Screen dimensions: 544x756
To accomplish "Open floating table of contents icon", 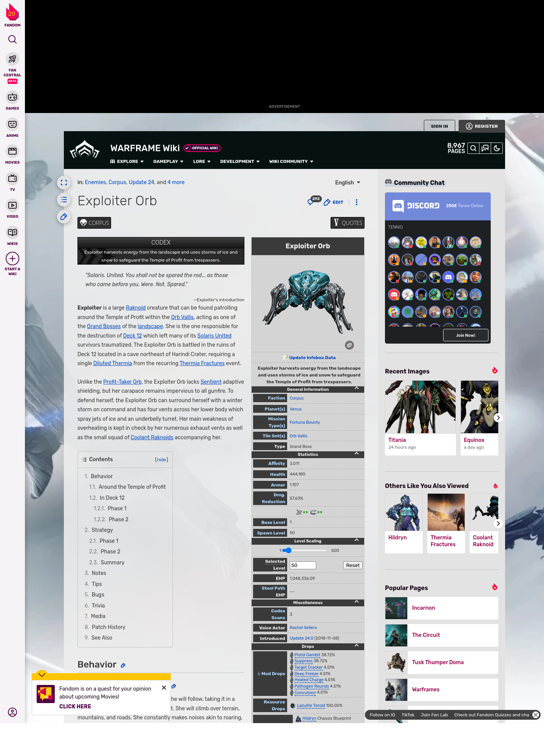I will click(64, 200).
